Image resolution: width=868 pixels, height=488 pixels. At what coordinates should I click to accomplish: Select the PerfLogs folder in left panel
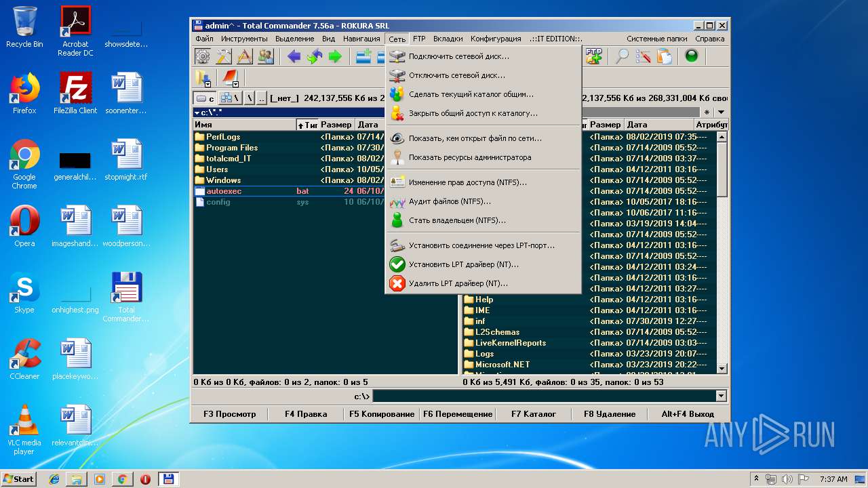point(223,137)
